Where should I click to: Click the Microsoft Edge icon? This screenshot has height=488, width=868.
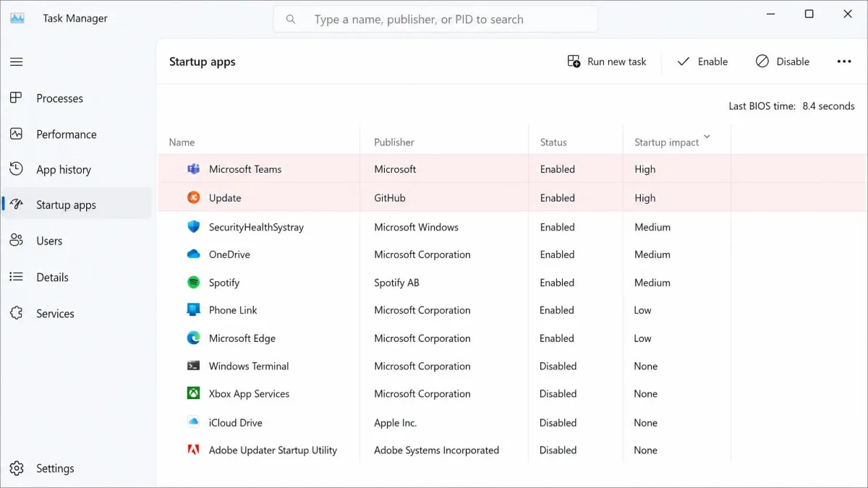point(193,338)
